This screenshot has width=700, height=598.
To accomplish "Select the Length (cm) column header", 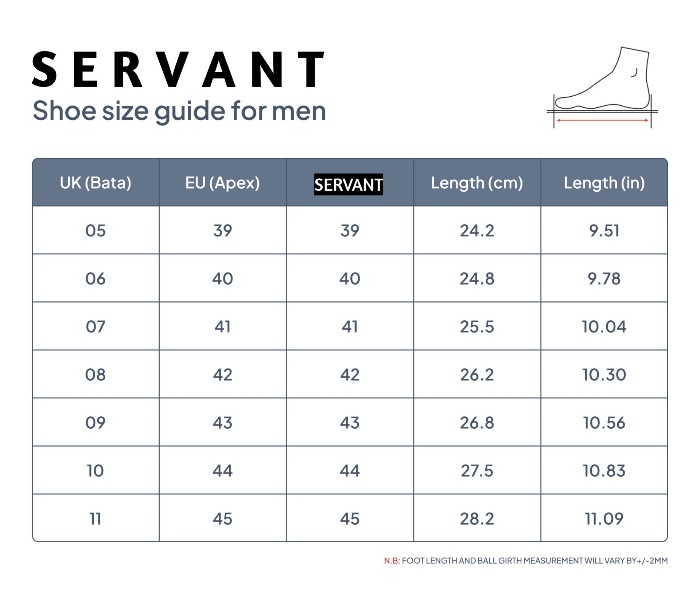I will click(477, 183).
